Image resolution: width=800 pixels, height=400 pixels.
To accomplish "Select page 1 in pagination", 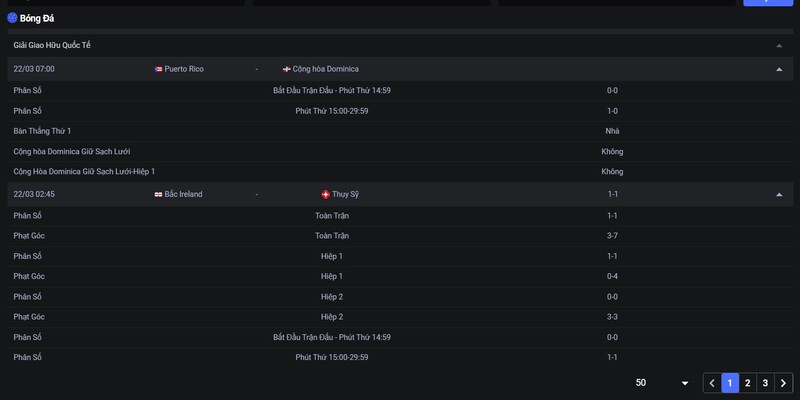I will point(730,383).
